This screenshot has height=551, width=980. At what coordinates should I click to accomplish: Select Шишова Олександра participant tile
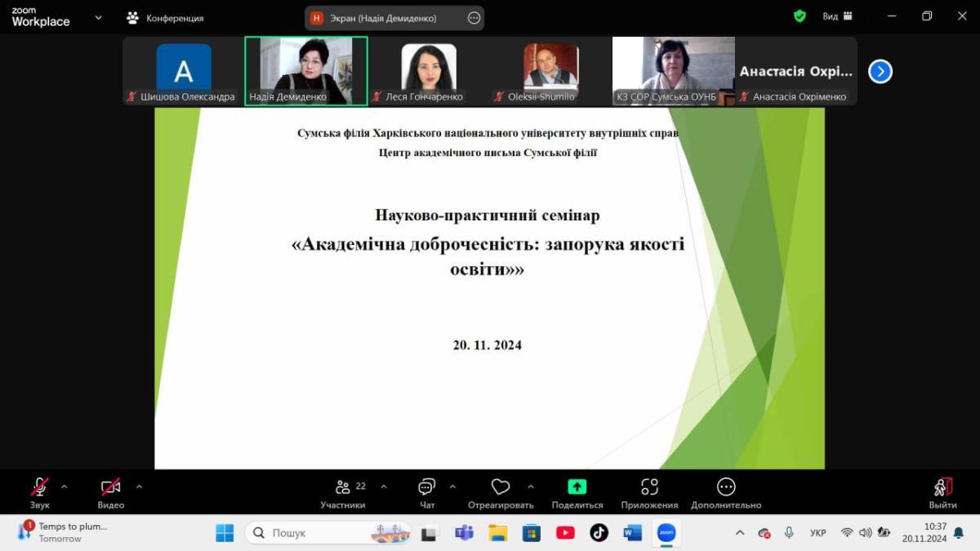(184, 71)
